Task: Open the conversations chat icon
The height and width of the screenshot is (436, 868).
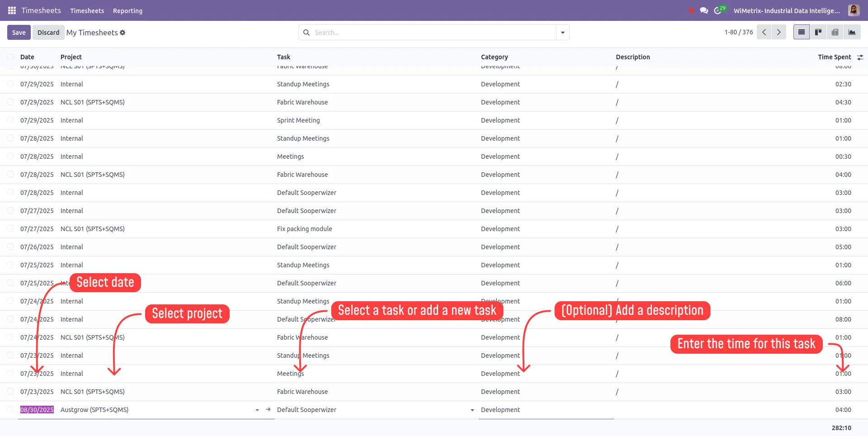Action: 704,10
